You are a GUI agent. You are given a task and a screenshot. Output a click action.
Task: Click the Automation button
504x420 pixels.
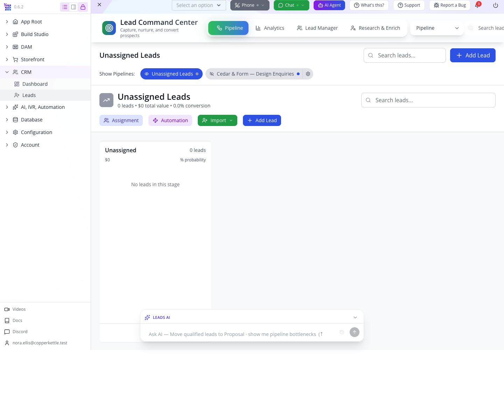[x=170, y=120]
